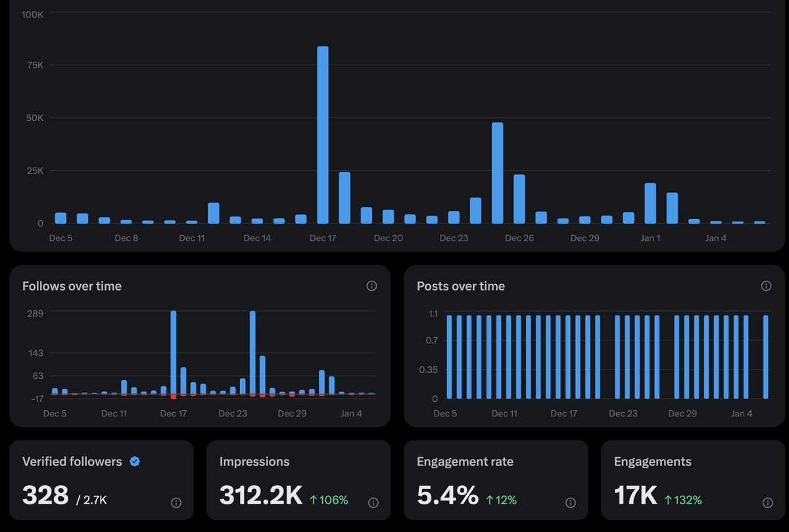Screen dimensions: 789x532
Task: Click info icon in Engagement rate card
Action: [x=571, y=502]
